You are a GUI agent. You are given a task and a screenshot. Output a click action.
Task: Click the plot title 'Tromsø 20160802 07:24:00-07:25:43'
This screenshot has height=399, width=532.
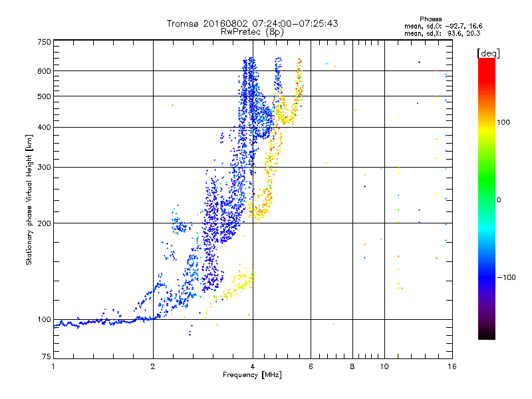(x=252, y=23)
